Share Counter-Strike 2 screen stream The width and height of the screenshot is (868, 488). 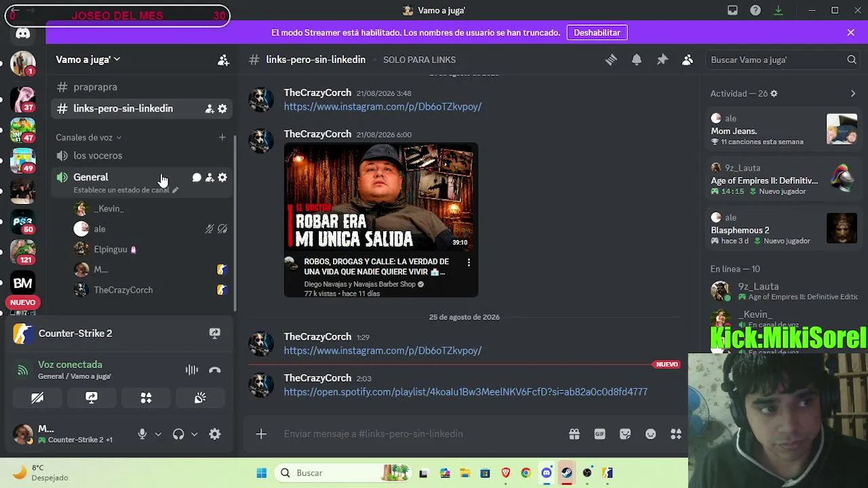click(215, 333)
